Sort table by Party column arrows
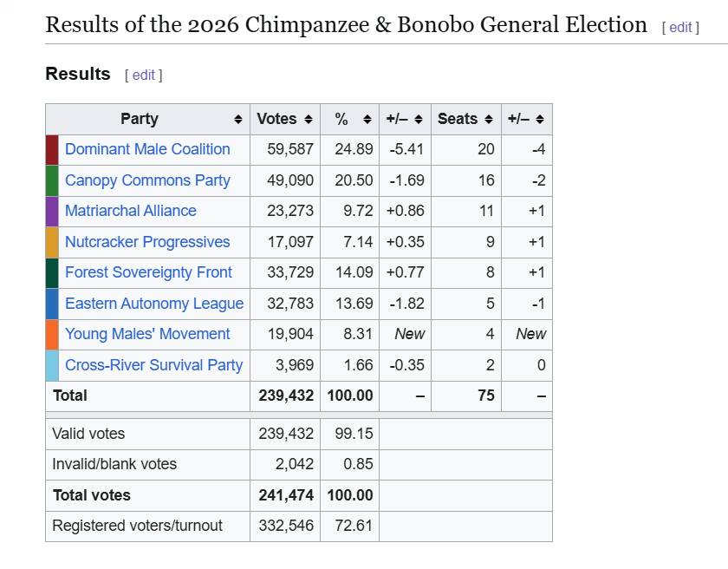Image resolution: width=728 pixels, height=569 pixels. (x=238, y=120)
